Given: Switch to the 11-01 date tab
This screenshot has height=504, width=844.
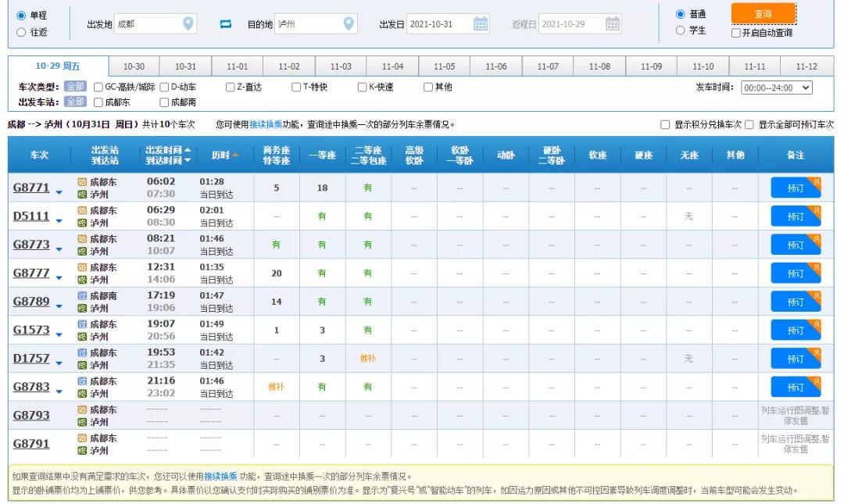Looking at the screenshot, I should (x=237, y=66).
